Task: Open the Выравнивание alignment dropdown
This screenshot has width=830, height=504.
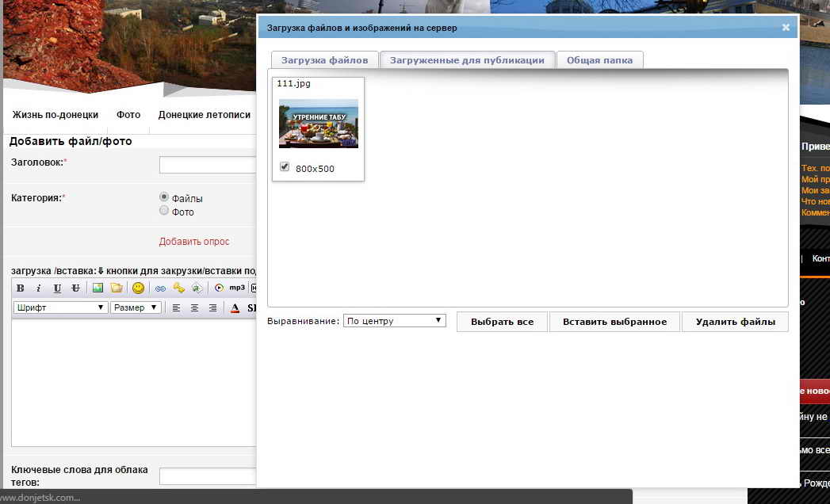Action: click(x=394, y=321)
